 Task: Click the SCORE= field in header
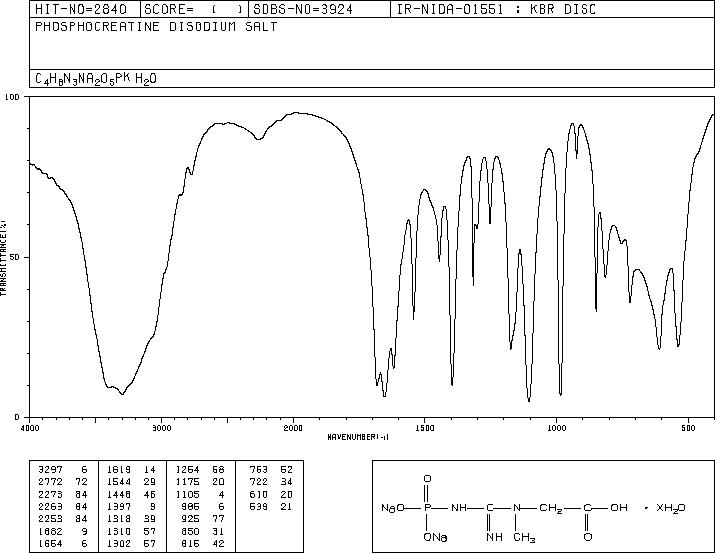(x=194, y=9)
